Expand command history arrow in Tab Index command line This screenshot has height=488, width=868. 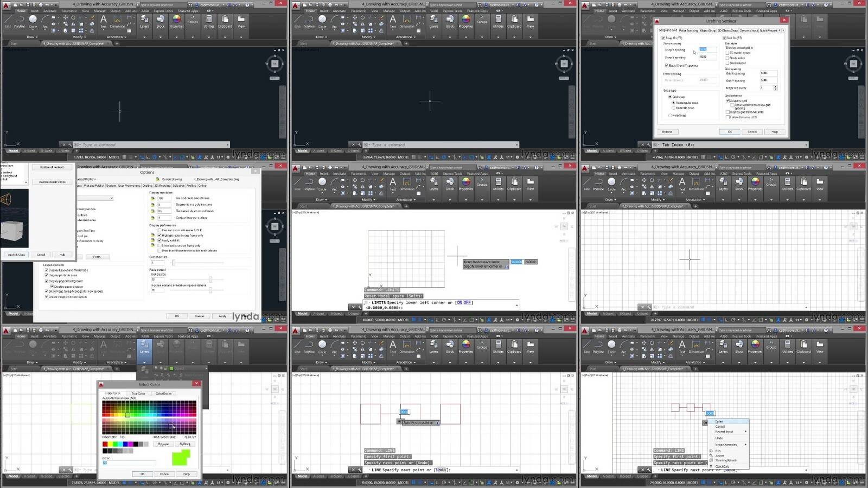(x=806, y=145)
